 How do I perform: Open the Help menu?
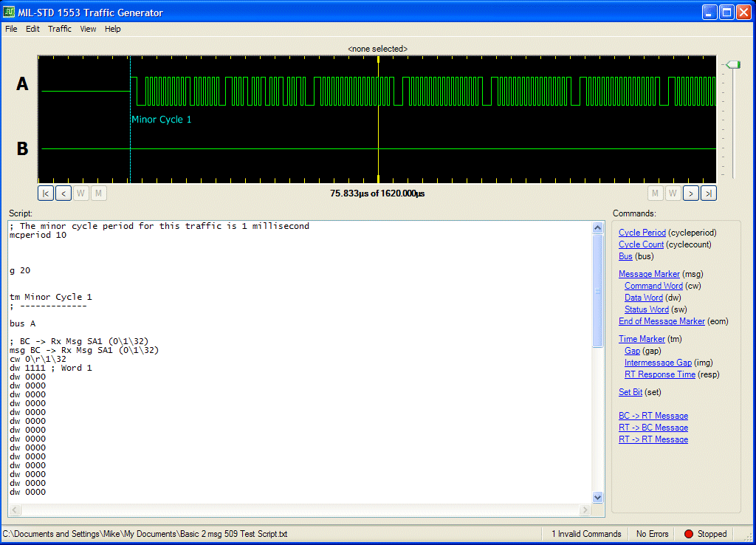113,29
